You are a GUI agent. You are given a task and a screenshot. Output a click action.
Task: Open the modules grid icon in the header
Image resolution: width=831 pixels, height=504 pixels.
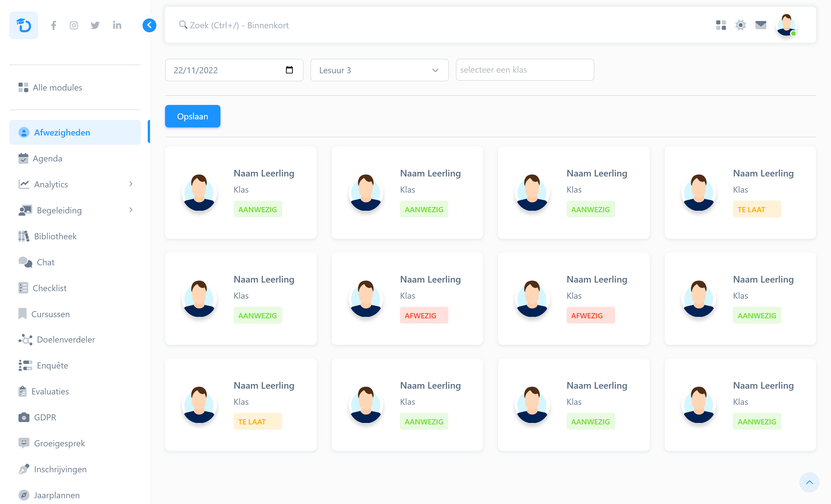(x=721, y=25)
